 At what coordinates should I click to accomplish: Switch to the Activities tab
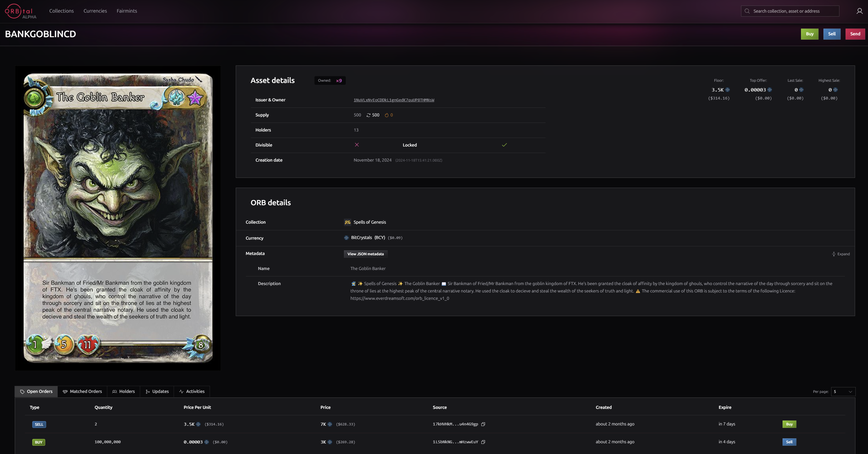[192, 391]
